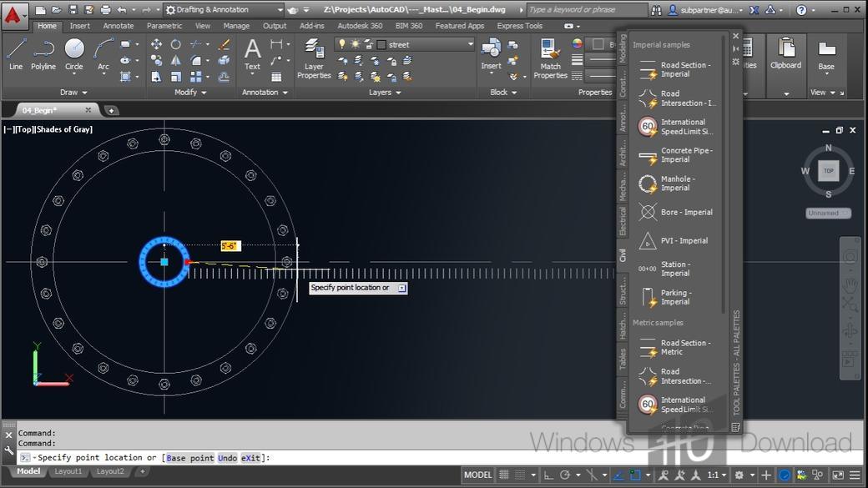Image resolution: width=868 pixels, height=488 pixels.
Task: Click the tool palette scrollbar
Action: click(x=723, y=174)
